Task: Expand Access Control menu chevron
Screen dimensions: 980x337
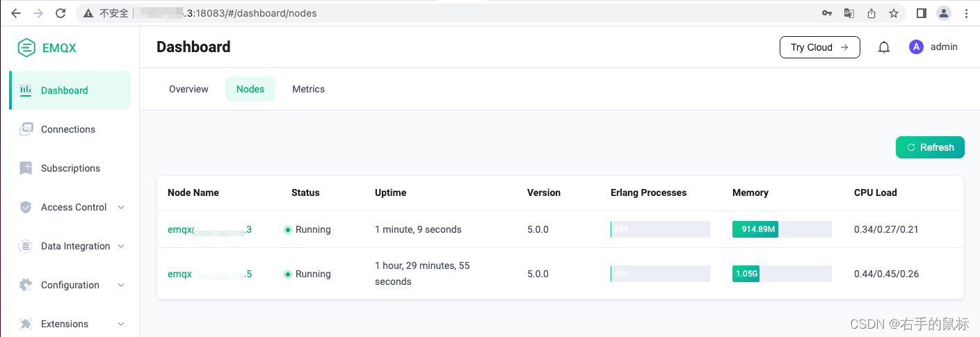Action: coord(121,207)
